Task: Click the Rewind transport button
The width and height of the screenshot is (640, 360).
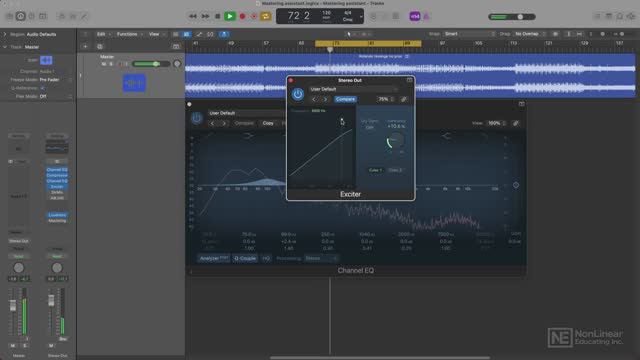Action: coord(193,16)
